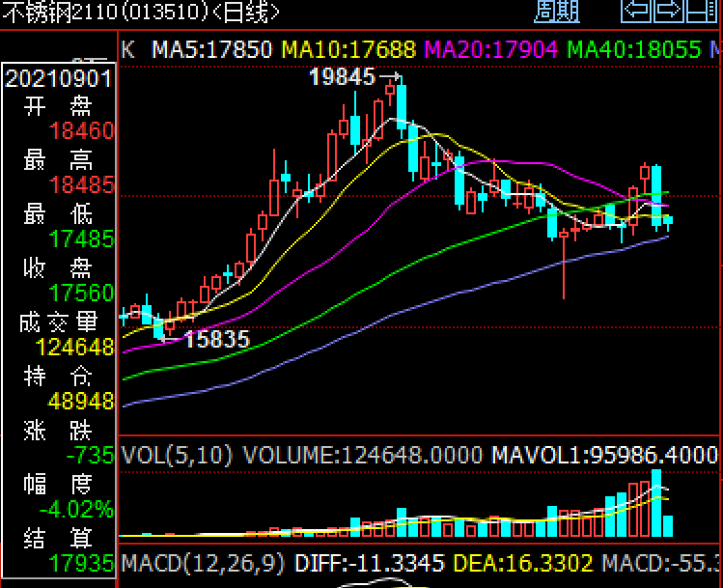
Task: Click the 最低 label in data panel
Action: click(x=58, y=214)
